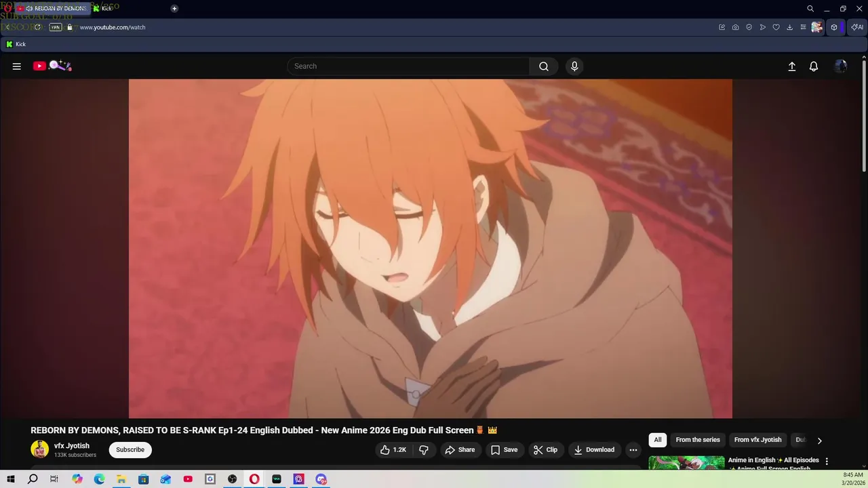Open the vfx Jyotish channel avatar
Viewport: 868px width, 488px height.
[40, 449]
